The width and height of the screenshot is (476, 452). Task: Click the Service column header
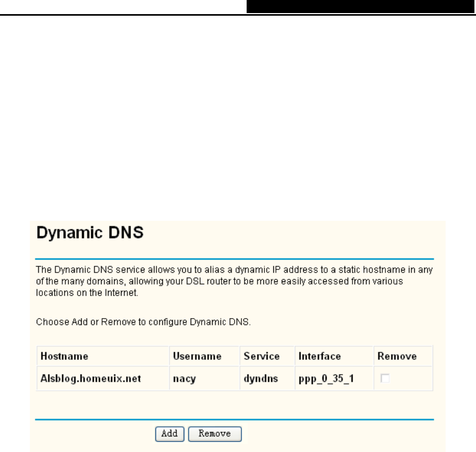[x=267, y=356]
